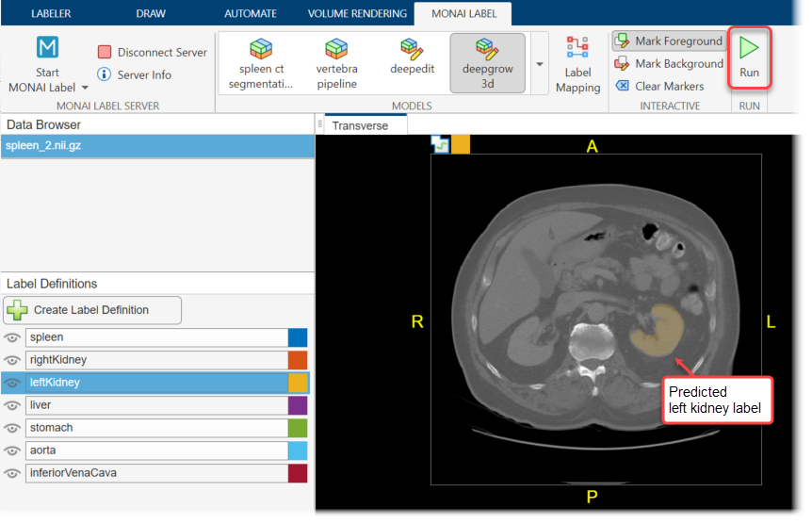Click the inferiorVenaCava dark red swatch
The image size is (812, 524).
tap(298, 473)
